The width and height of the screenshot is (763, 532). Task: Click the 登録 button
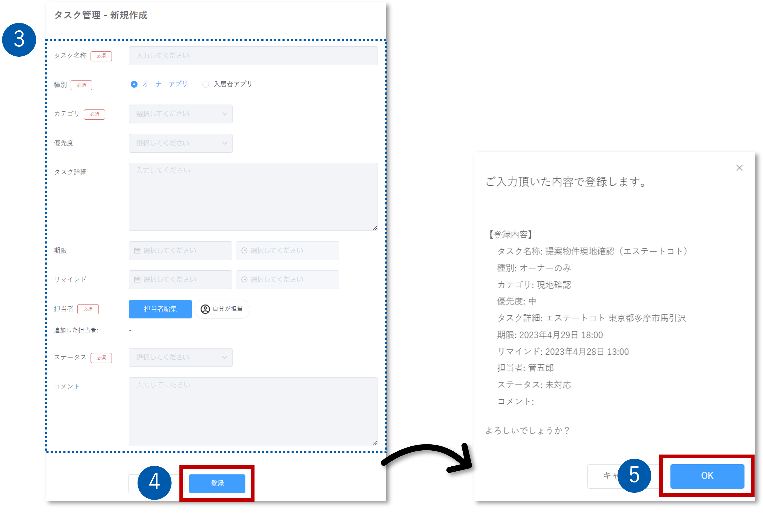[x=217, y=483]
